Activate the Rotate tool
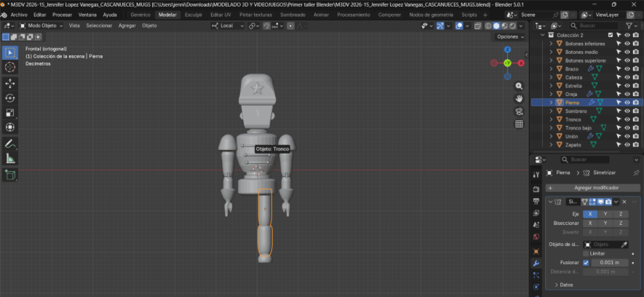The width and height of the screenshot is (644, 297). tap(10, 98)
